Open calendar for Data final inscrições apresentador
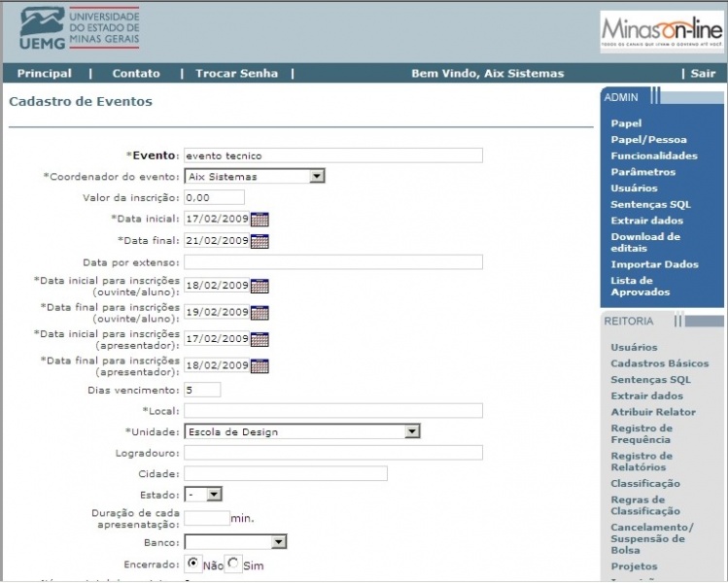 (260, 365)
